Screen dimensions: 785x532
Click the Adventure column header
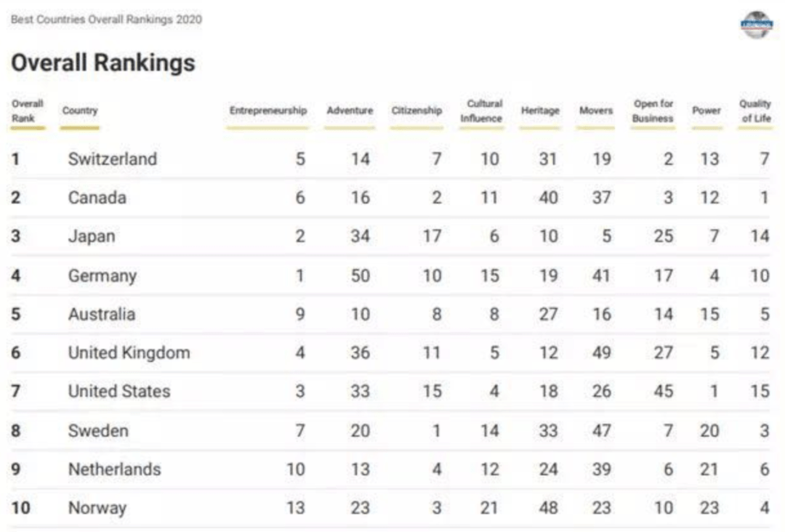350,110
